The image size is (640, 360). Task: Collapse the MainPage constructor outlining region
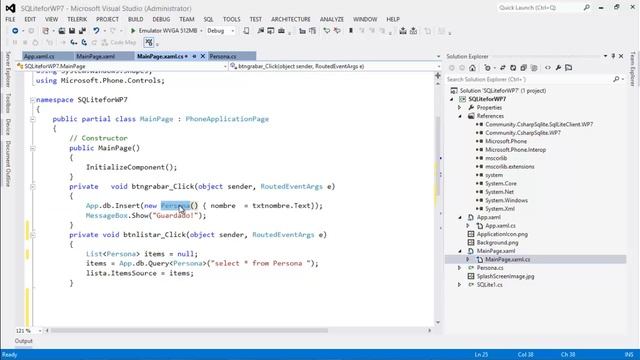[33, 148]
